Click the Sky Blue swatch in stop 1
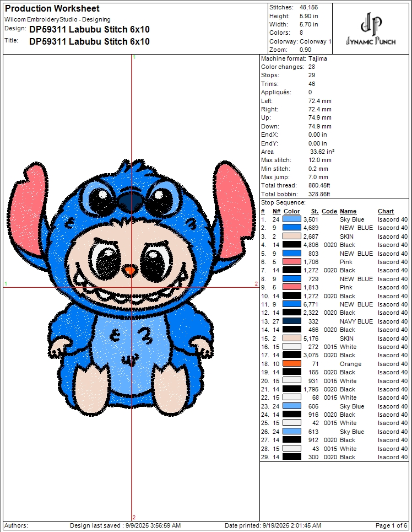The width and height of the screenshot is (412, 532). (x=291, y=219)
